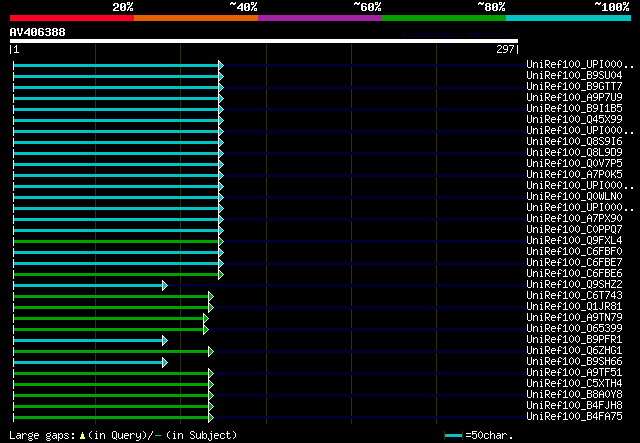This screenshot has height=443, width=640.
Task: Select the UniRef100_Q6ZHG1 label
Action: (x=574, y=351)
